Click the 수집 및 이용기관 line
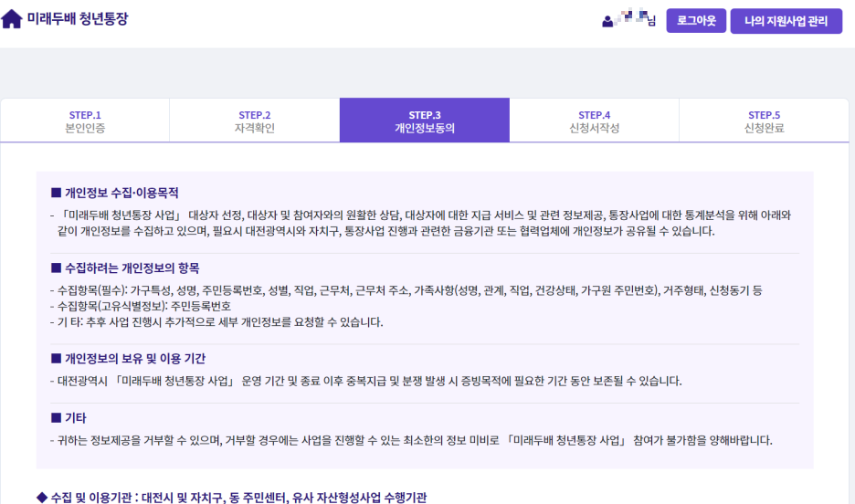Viewport: 855px width, 504px height. (232, 498)
